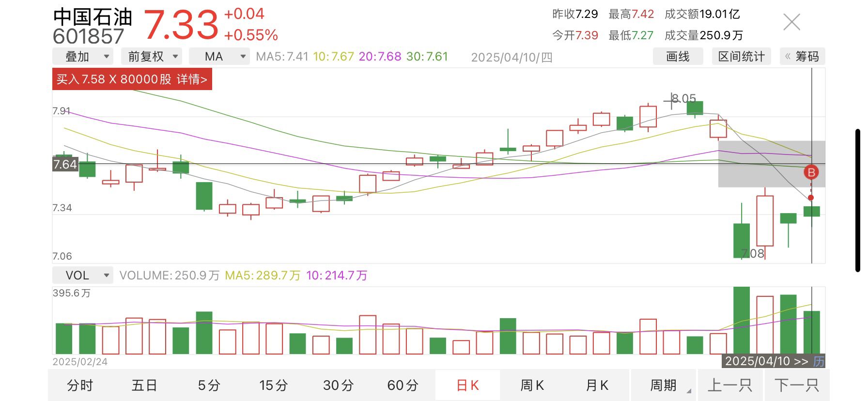The image size is (868, 401).
Task: Switch to the 15分 tab
Action: pyautogui.click(x=273, y=386)
